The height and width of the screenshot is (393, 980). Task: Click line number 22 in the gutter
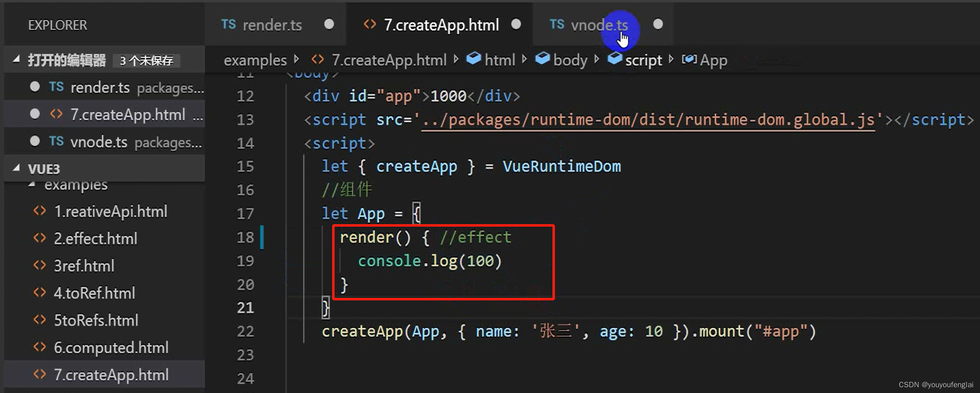tap(245, 332)
